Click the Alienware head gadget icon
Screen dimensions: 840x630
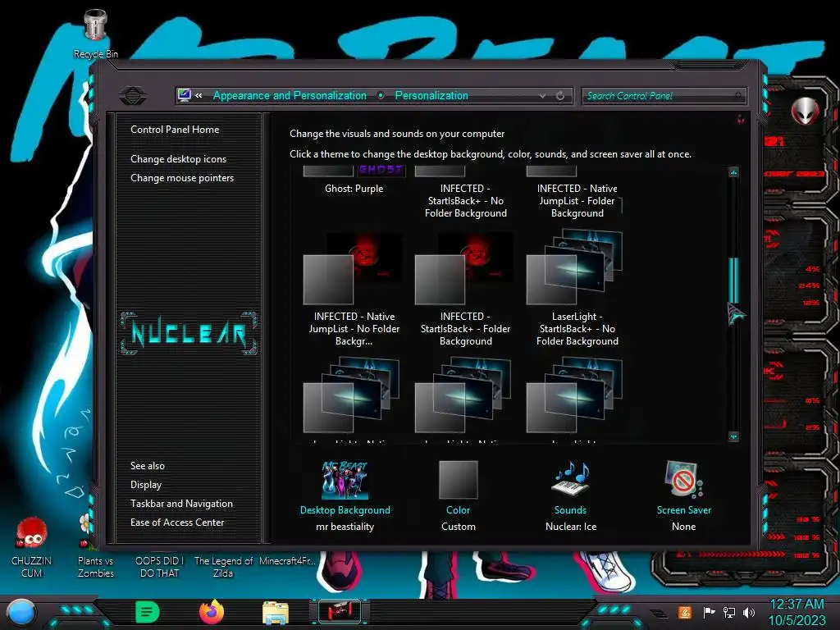[x=805, y=112]
